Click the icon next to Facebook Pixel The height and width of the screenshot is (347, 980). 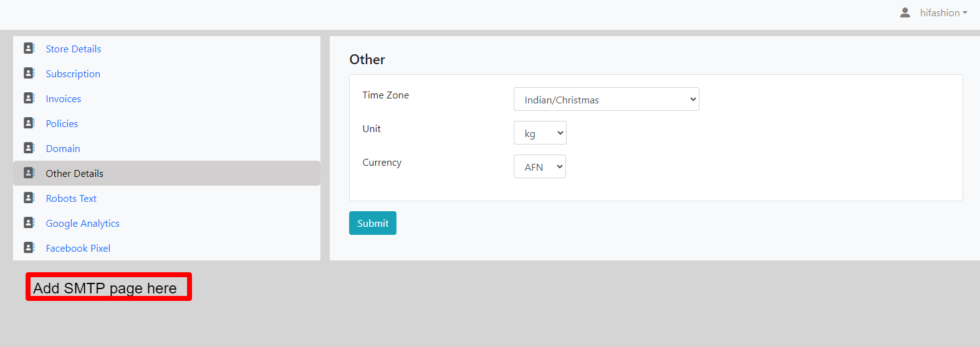(29, 247)
